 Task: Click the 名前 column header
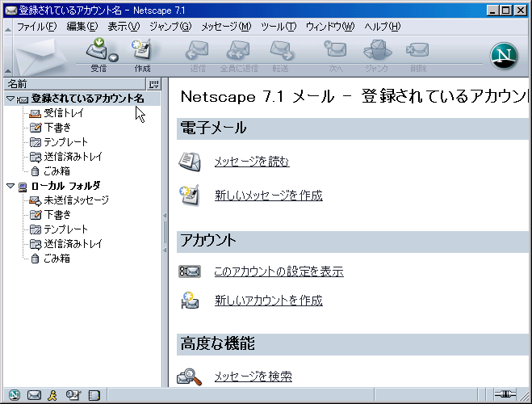click(x=74, y=84)
